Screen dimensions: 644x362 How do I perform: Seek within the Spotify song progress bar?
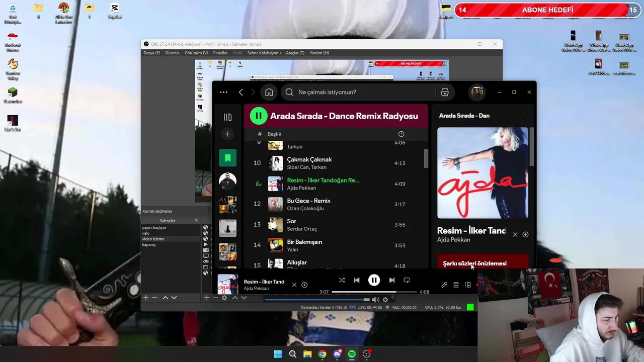374,292
